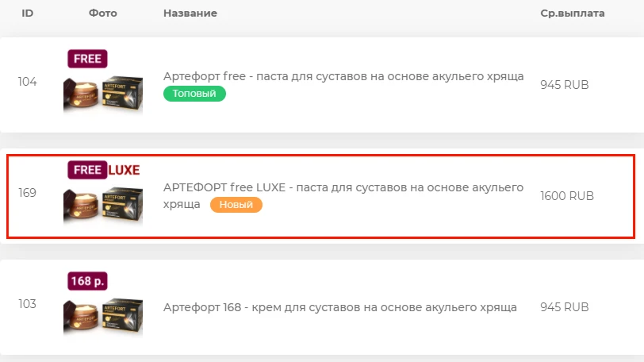
Task: Click the 945 RUB payout for offer 103
Action: [565, 307]
